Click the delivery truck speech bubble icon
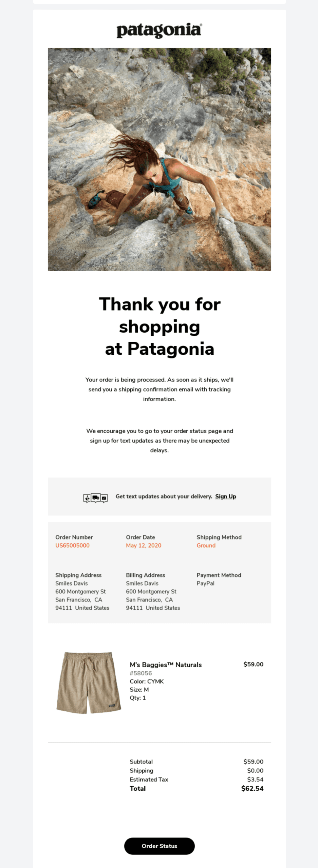 (x=96, y=497)
